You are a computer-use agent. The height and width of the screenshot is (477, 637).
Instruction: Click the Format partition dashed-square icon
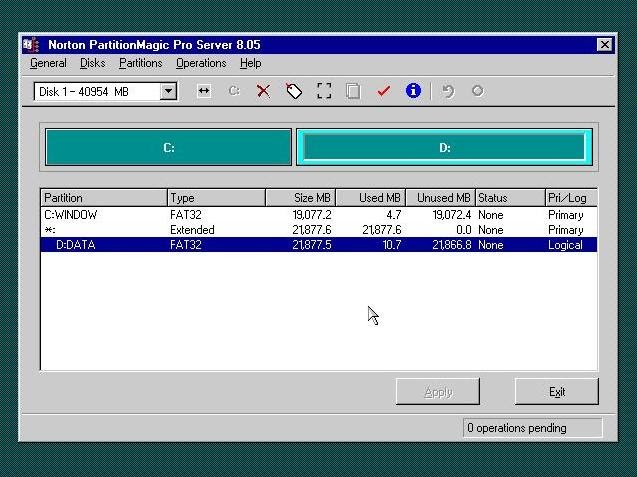(x=324, y=91)
